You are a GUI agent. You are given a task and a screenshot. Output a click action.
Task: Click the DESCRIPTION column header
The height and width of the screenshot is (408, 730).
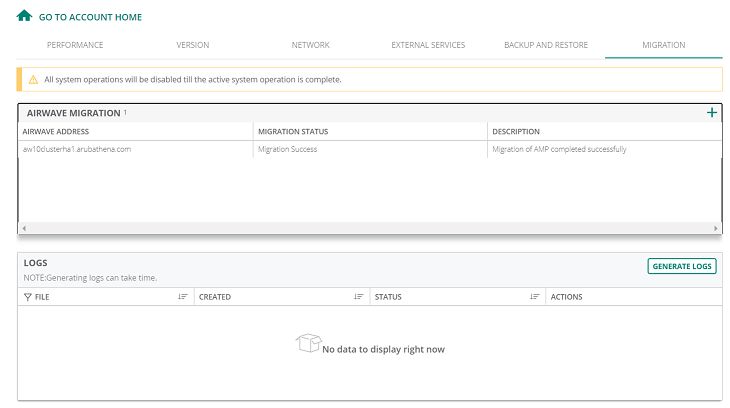click(516, 132)
